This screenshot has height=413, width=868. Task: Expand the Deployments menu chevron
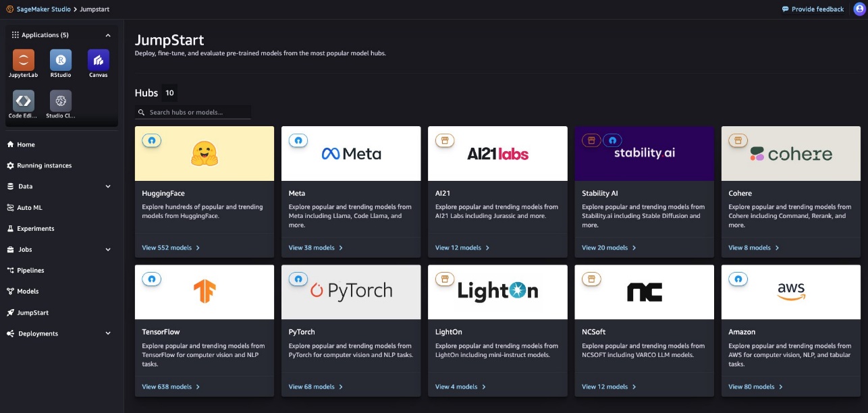click(108, 333)
